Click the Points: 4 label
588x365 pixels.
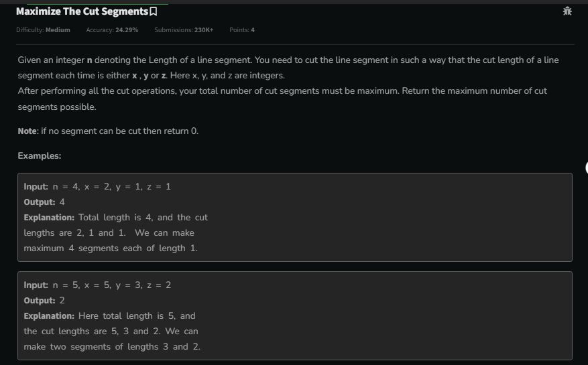(x=242, y=30)
